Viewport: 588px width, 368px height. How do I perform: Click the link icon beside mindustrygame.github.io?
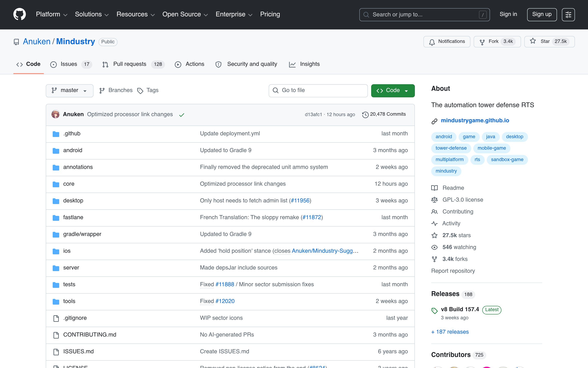pyautogui.click(x=434, y=121)
